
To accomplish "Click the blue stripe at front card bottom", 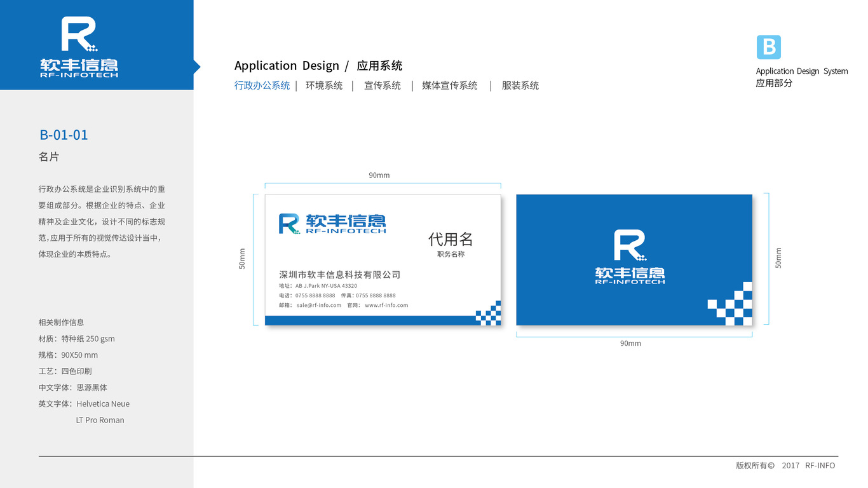I will tap(370, 321).
